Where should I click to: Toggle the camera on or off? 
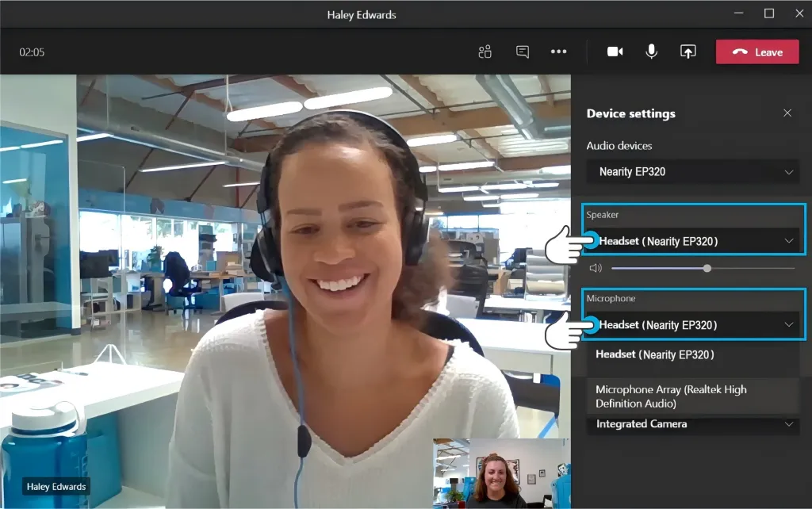pyautogui.click(x=615, y=52)
